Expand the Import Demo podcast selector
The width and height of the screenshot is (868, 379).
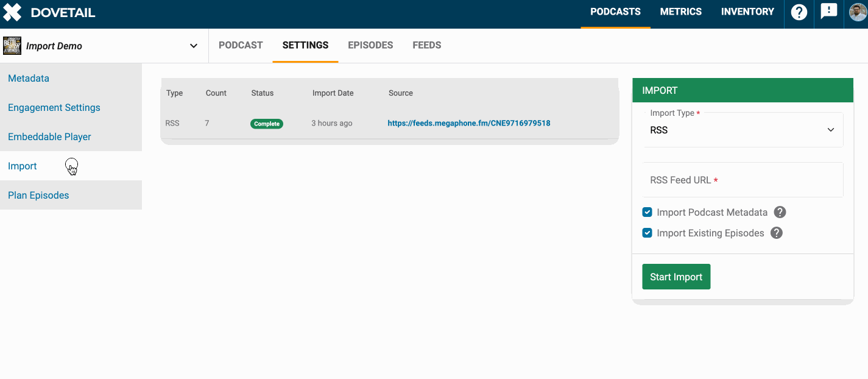click(x=193, y=46)
